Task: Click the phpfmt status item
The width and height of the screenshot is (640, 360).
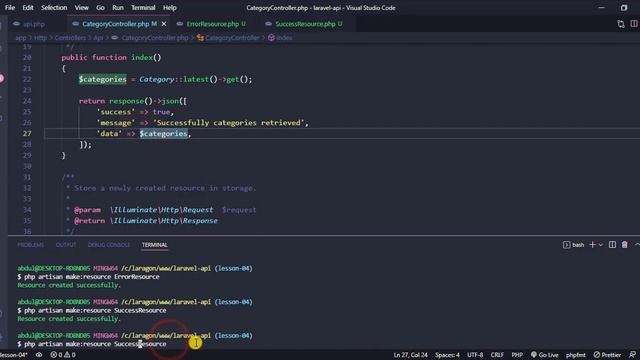Action: click(576, 355)
